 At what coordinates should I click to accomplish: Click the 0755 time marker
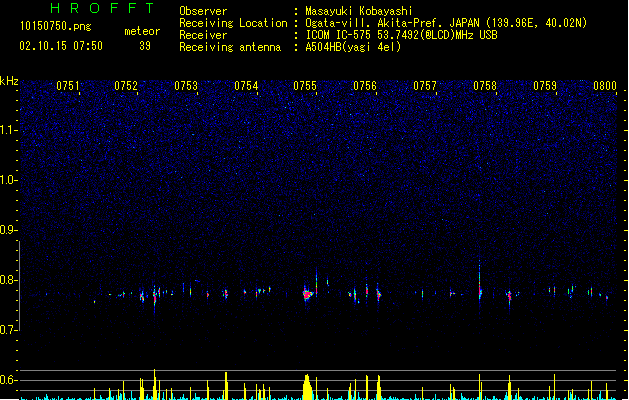(x=305, y=86)
